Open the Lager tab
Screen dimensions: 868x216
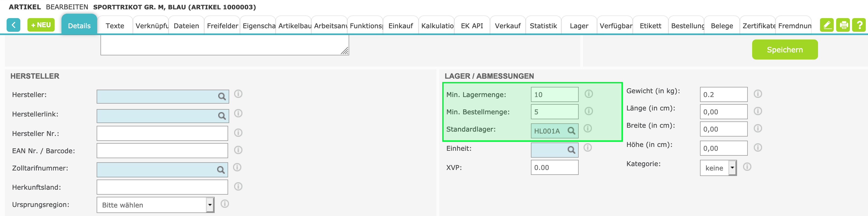click(x=579, y=26)
